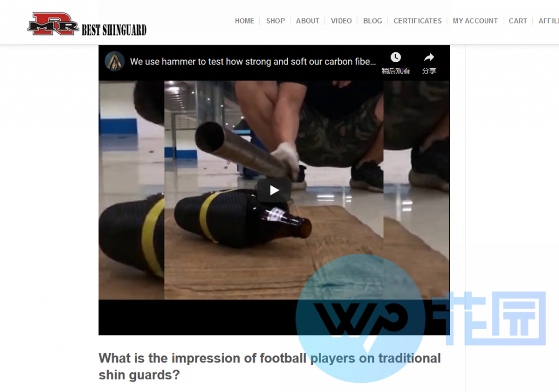View the Cart
This screenshot has height=392, width=559.
click(518, 21)
